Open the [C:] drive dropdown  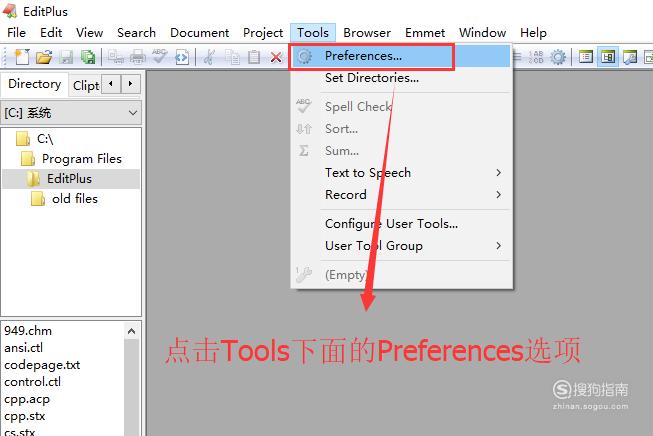(71, 113)
